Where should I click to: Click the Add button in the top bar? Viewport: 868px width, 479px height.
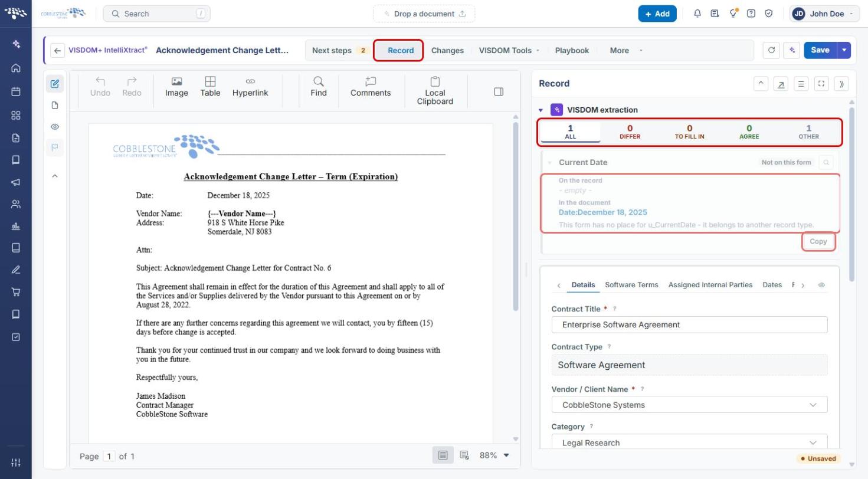[x=657, y=14]
